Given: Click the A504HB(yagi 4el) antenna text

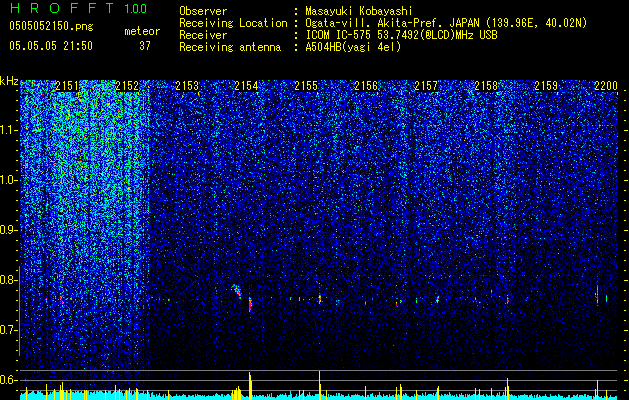Looking at the screenshot, I should pyautogui.click(x=353, y=47).
